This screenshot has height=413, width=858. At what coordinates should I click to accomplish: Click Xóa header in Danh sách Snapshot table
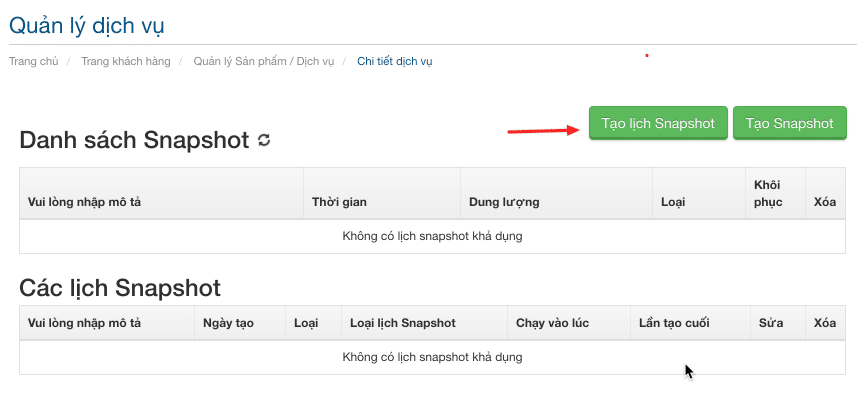825,202
